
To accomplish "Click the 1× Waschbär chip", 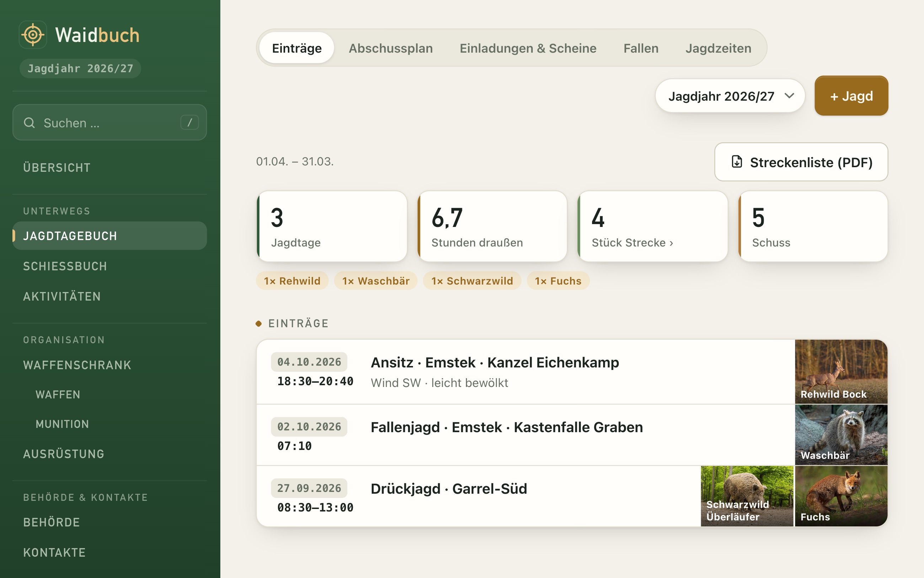I will (376, 281).
